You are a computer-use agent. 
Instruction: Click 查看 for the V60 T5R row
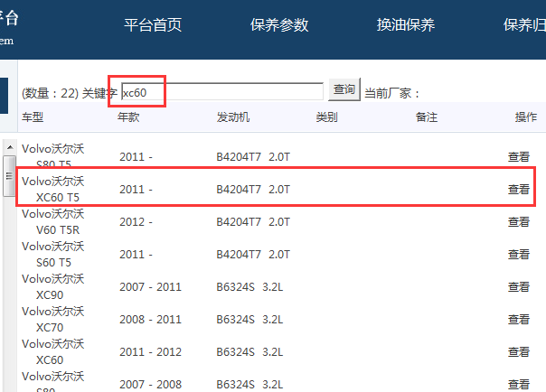click(x=519, y=222)
